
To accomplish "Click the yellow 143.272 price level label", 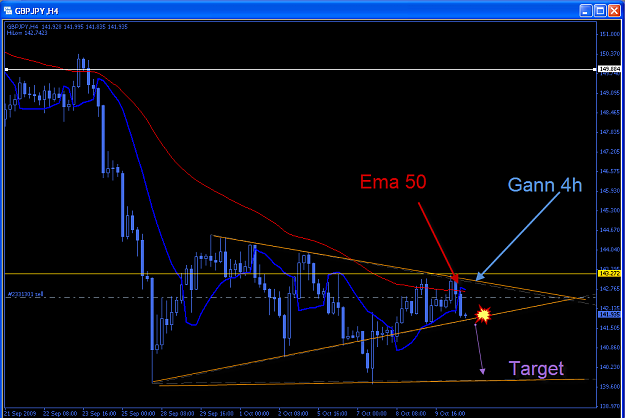I will point(609,273).
